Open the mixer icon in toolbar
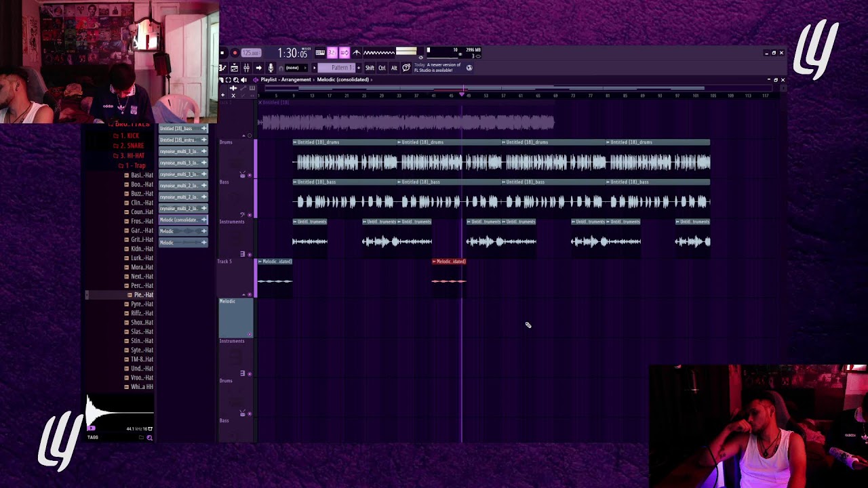 click(x=246, y=68)
